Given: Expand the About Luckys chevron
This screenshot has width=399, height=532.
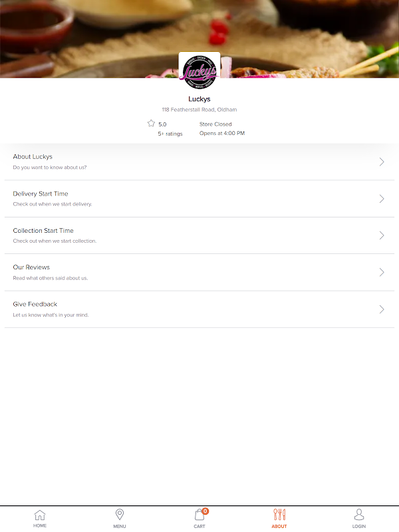Looking at the screenshot, I should click(382, 162).
